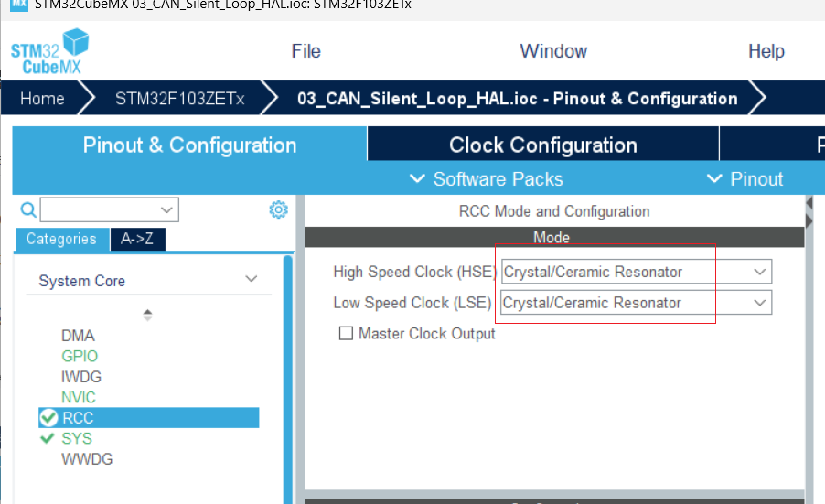825x504 pixels.
Task: Open the File menu
Action: (305, 51)
